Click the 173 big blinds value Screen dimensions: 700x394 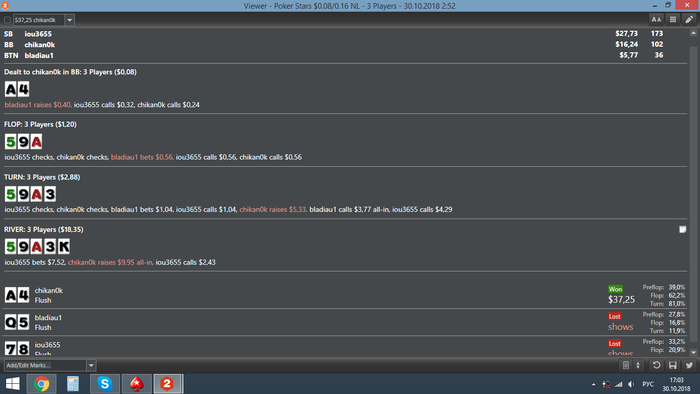657,33
